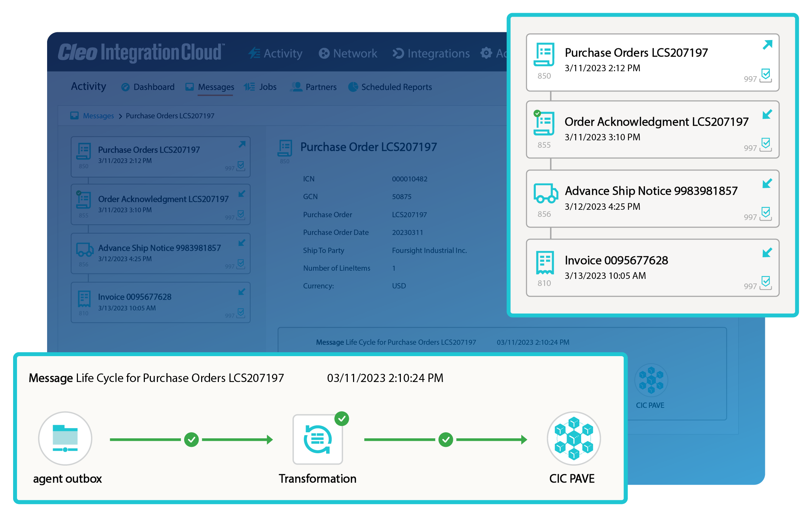Viewport: 812px width, 517px height.
Task: Select Invoice 0095677628 in the dimmed list
Action: tap(161, 302)
